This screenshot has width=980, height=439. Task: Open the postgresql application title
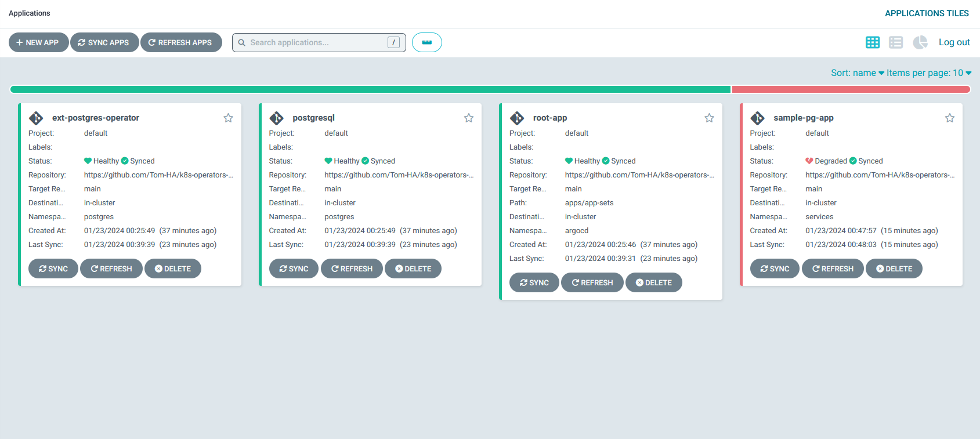(x=314, y=118)
